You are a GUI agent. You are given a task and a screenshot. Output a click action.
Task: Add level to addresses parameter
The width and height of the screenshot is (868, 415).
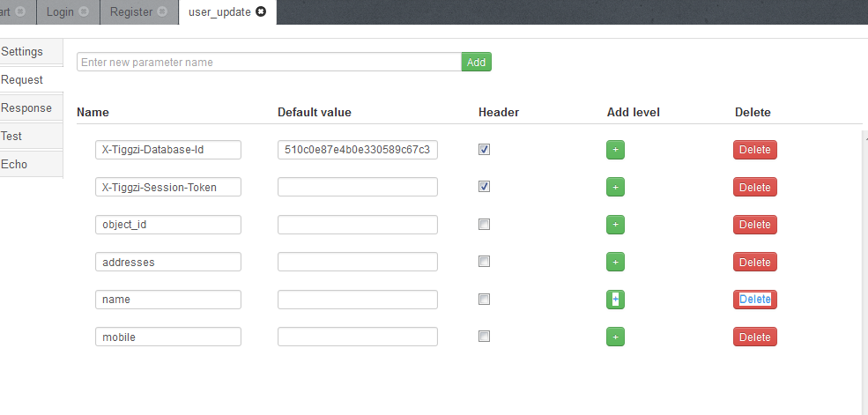click(615, 262)
